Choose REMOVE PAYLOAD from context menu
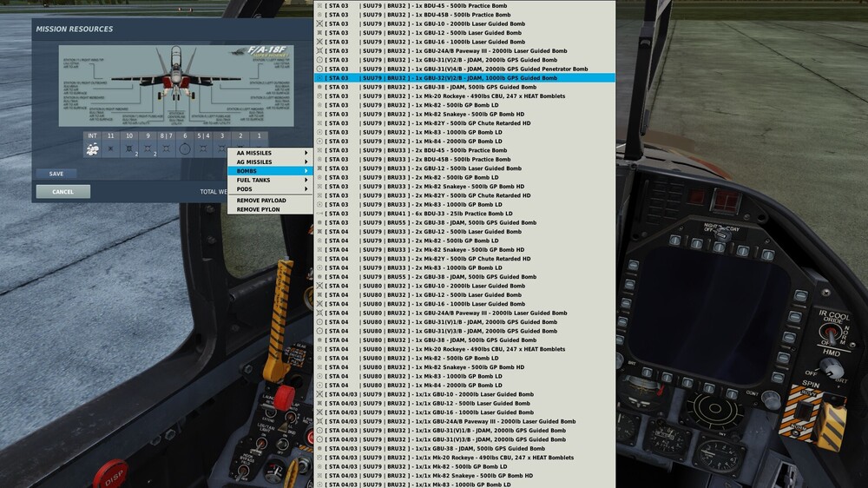This screenshot has height=488, width=868. click(x=270, y=201)
